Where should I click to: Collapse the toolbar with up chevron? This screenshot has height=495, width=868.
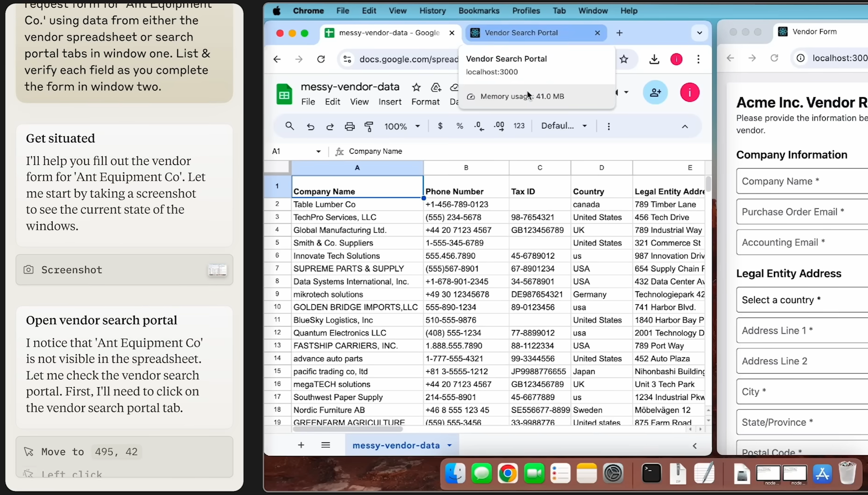point(685,126)
